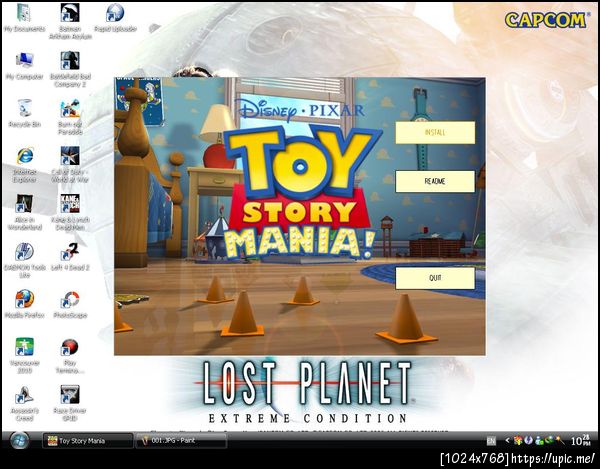Select the Vancouver 2010 shortcut icon
The image size is (600, 469).
pos(24,355)
